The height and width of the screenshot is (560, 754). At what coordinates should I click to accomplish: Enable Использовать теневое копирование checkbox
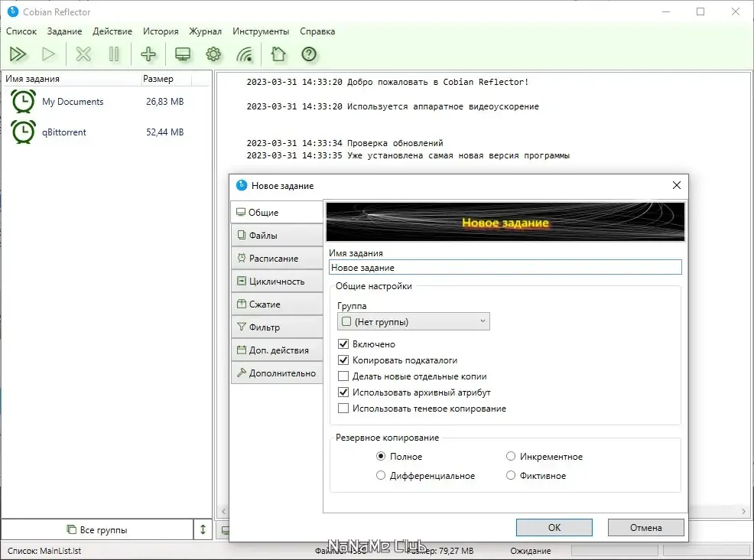pos(343,409)
